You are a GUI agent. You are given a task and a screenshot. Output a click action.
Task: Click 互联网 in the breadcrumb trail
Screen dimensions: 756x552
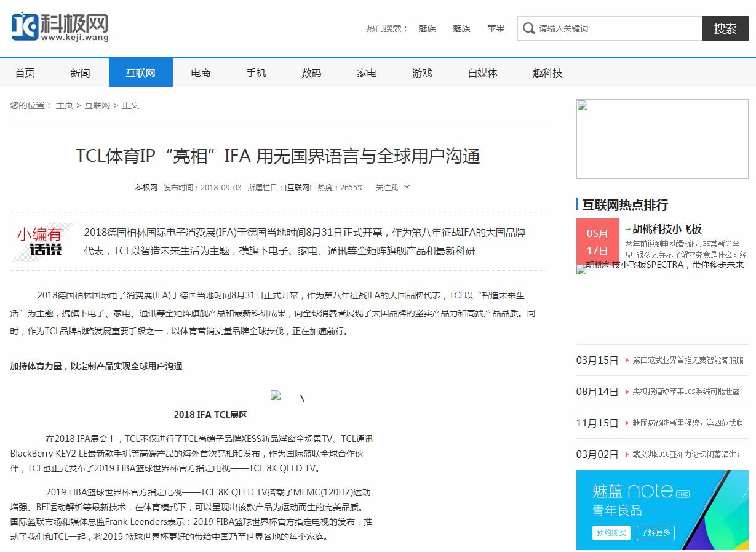pyautogui.click(x=97, y=105)
